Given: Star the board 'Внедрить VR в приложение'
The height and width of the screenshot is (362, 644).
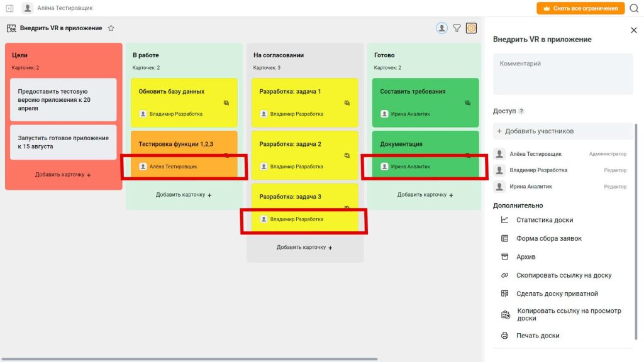Looking at the screenshot, I should [x=111, y=28].
